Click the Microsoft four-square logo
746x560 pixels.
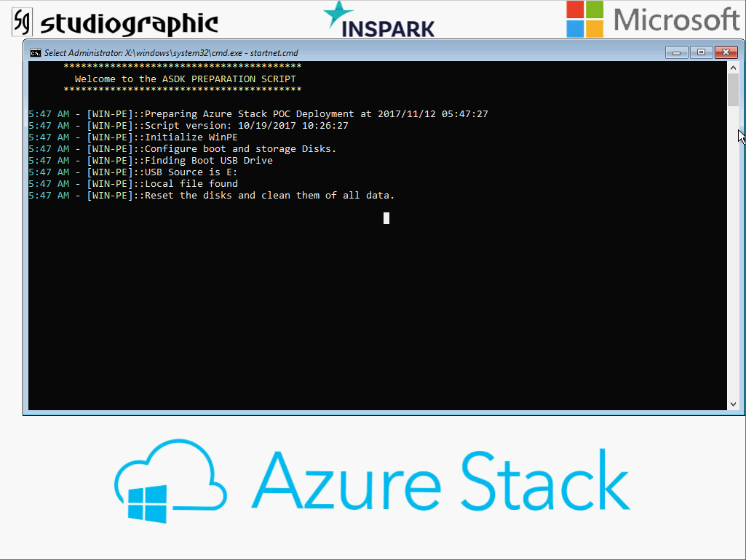[x=584, y=19]
